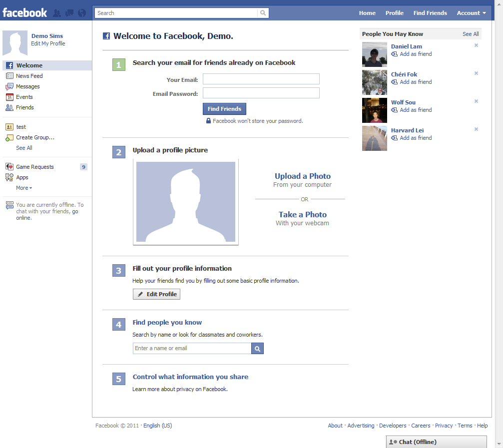Image resolution: width=503 pixels, height=448 pixels.
Task: Click the chat offline icon in sidebar
Action: pos(9,205)
